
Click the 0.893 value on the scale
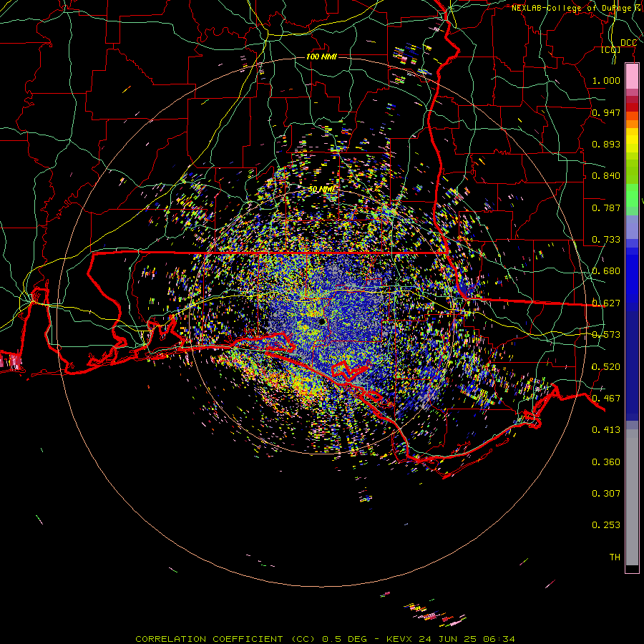tap(606, 144)
